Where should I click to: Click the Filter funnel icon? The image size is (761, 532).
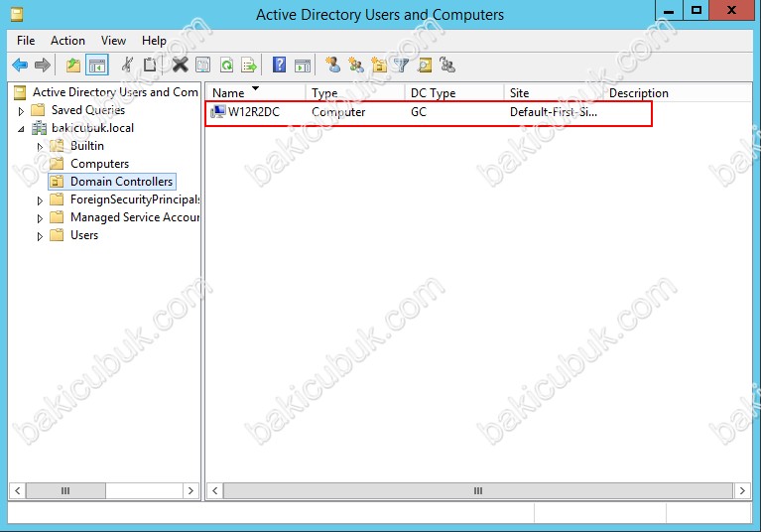click(402, 65)
